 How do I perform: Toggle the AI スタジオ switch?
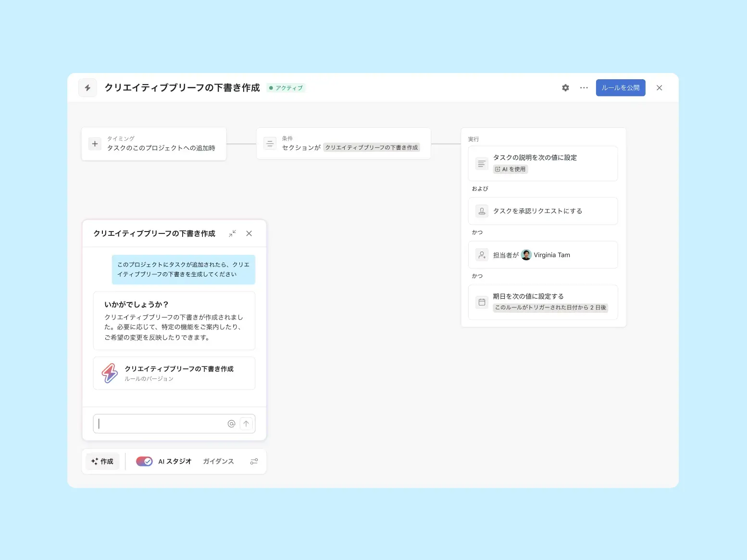click(x=144, y=462)
